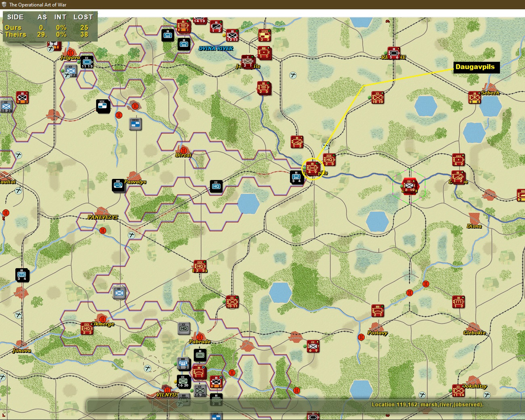This screenshot has width=525, height=420.
Task: Select the red 4-9 unit at Daugavpils
Action: pyautogui.click(x=313, y=168)
